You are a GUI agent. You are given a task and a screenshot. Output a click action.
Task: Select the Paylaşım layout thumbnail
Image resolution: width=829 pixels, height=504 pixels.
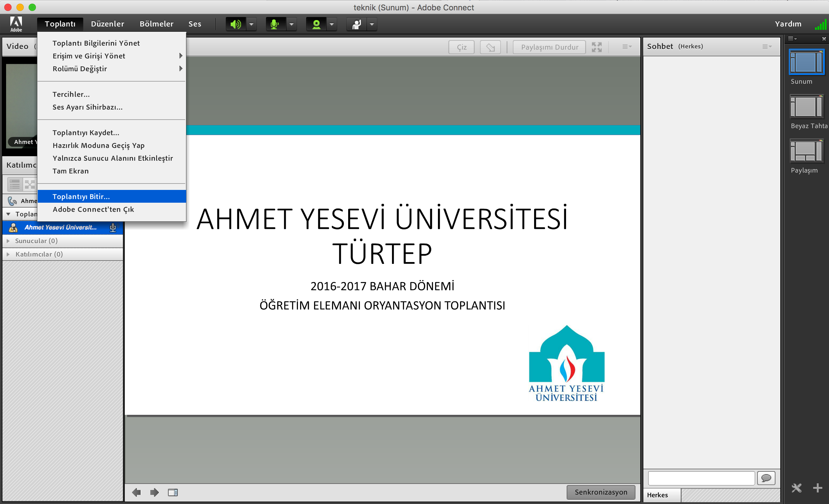coord(807,151)
